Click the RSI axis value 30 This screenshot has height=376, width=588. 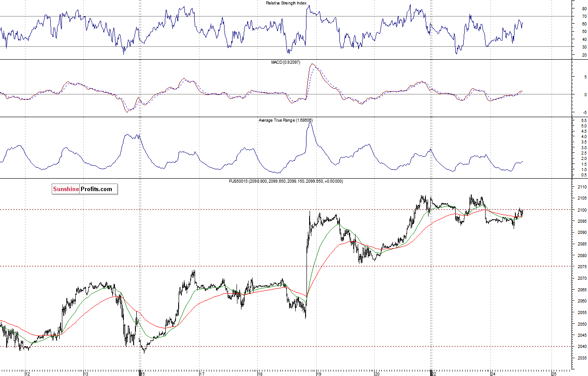pyautogui.click(x=584, y=47)
